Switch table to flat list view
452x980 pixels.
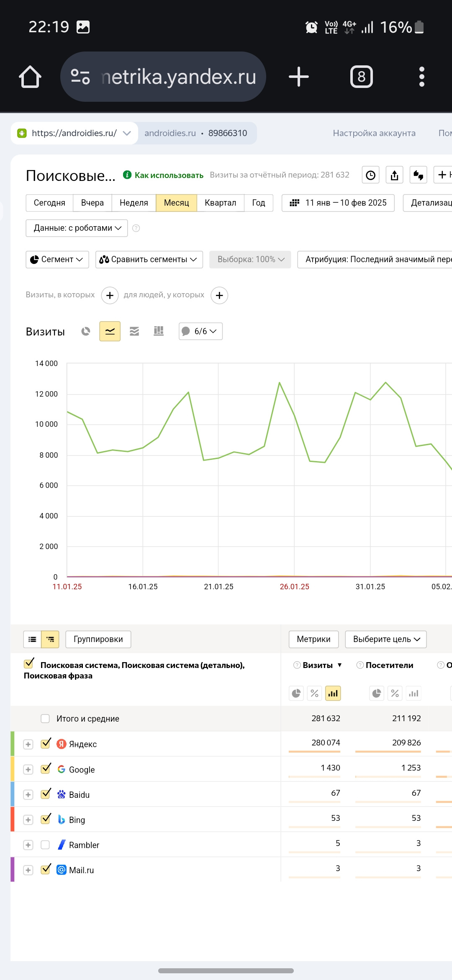32,639
